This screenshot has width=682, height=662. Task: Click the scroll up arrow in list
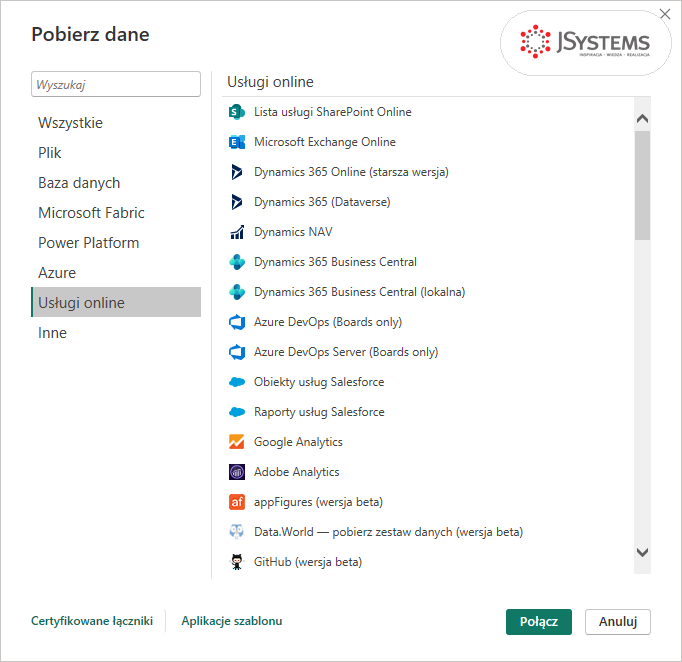coord(642,118)
